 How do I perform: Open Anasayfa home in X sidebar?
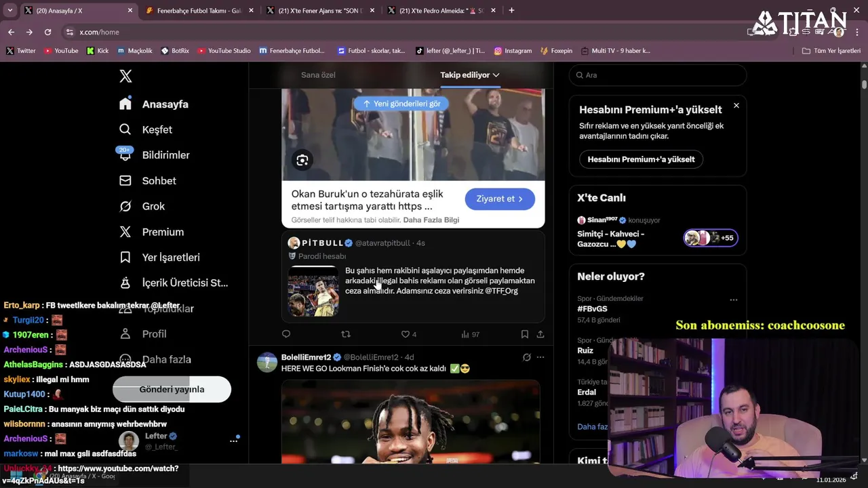click(x=154, y=104)
